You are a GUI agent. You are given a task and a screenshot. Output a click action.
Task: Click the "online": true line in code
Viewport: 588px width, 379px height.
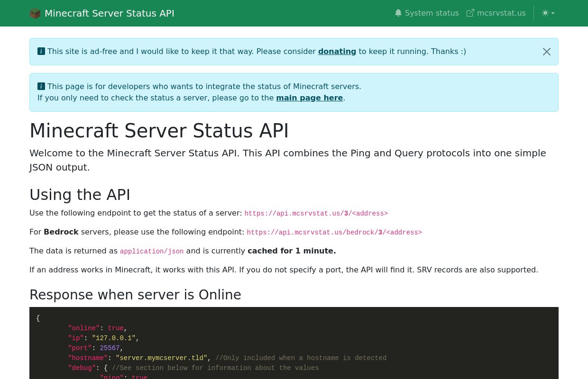[98, 328]
